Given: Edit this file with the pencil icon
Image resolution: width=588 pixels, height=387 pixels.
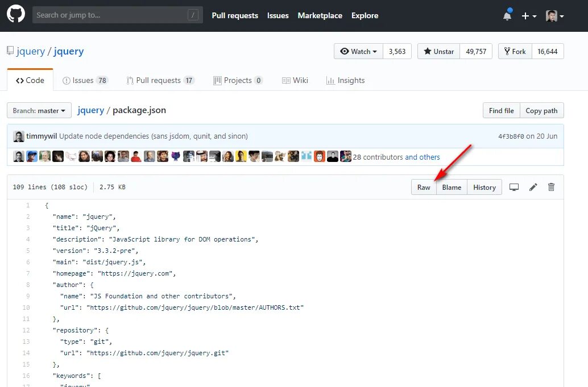Looking at the screenshot, I should click(x=533, y=187).
